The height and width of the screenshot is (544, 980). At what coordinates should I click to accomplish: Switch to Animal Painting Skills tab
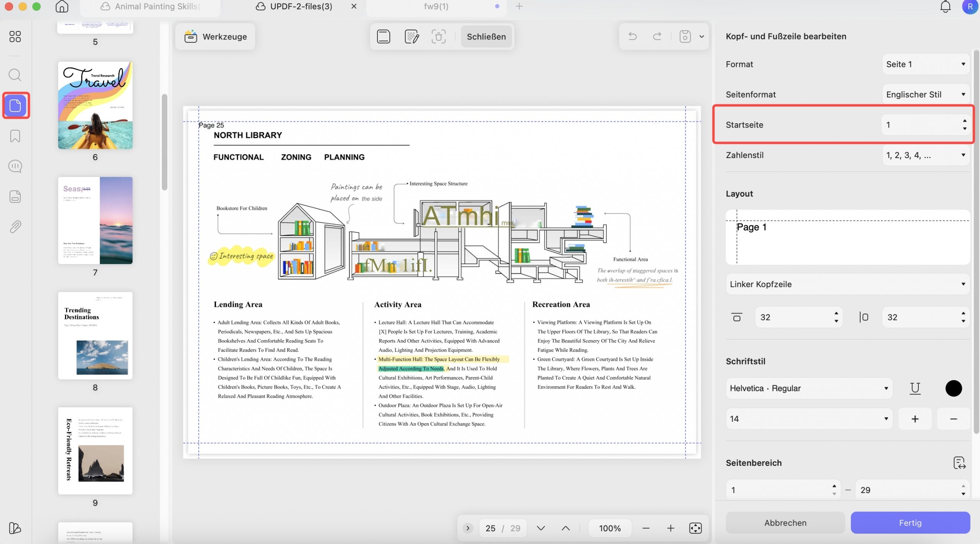click(150, 7)
